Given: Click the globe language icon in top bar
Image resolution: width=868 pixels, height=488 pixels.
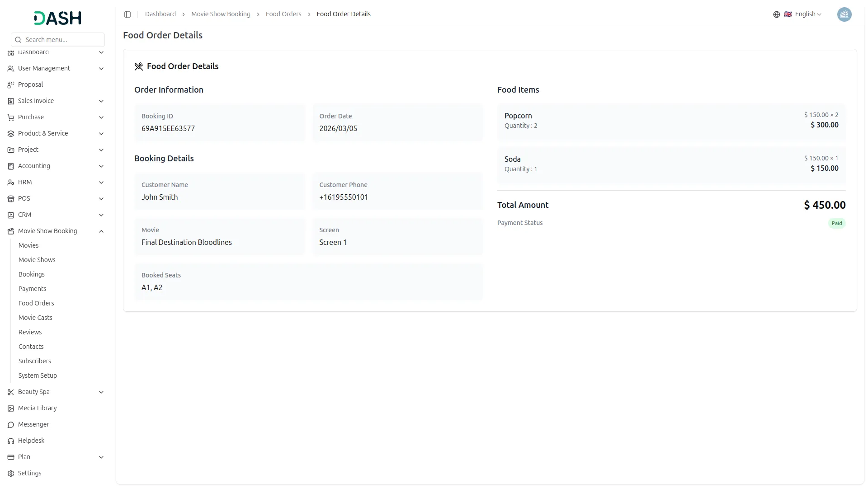Looking at the screenshot, I should [776, 14].
